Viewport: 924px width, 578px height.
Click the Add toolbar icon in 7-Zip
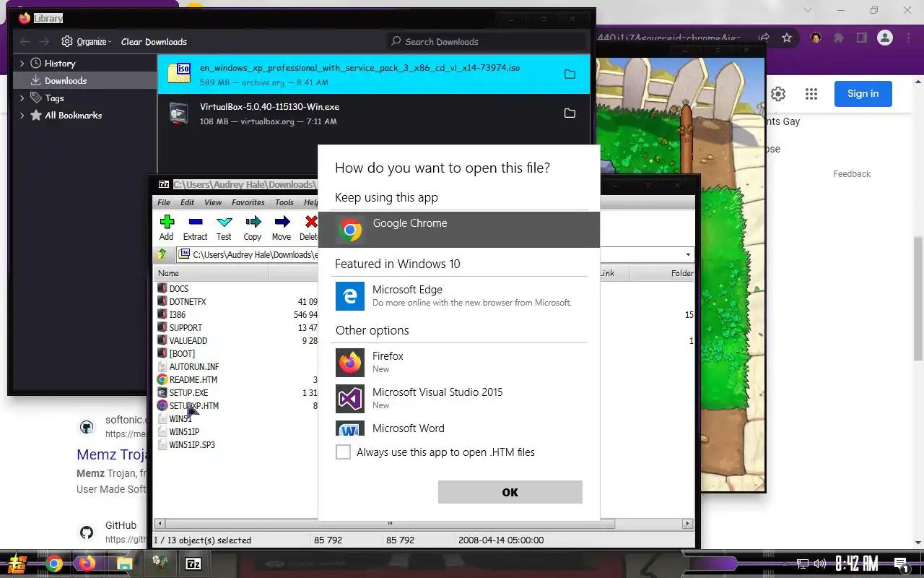167,222
